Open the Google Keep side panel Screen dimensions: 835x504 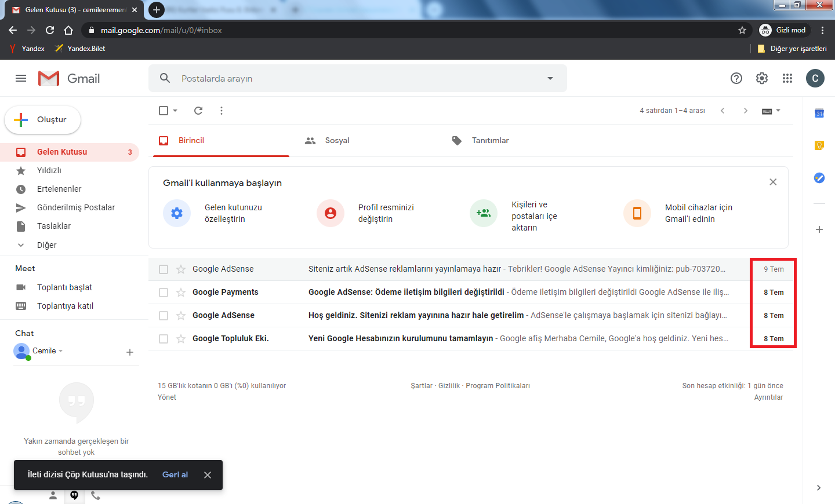click(819, 145)
